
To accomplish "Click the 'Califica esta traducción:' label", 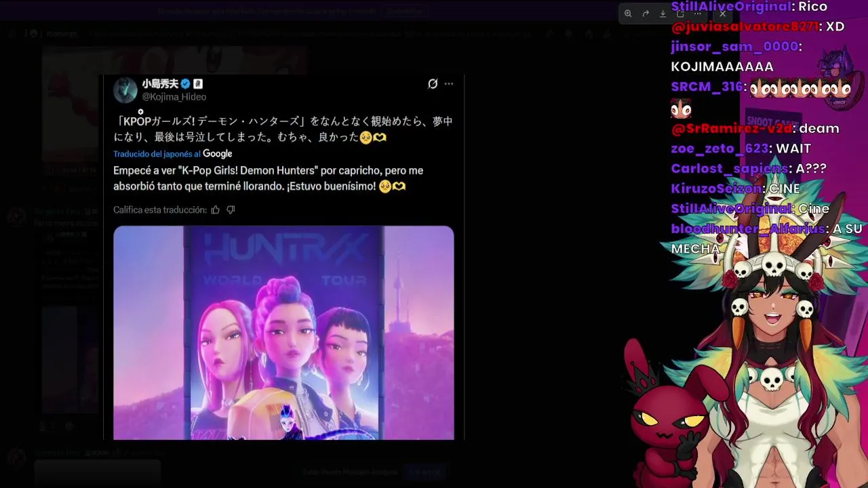I will tap(160, 210).
